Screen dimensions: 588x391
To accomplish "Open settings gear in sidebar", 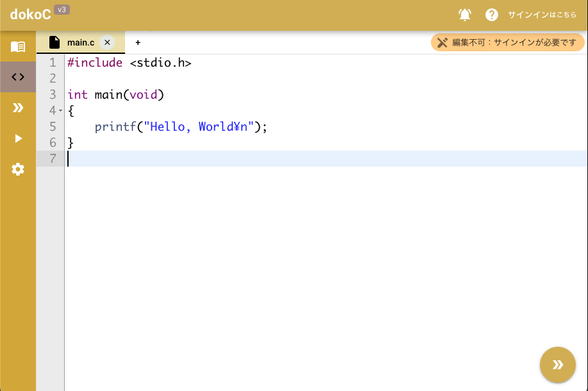I will tap(18, 169).
